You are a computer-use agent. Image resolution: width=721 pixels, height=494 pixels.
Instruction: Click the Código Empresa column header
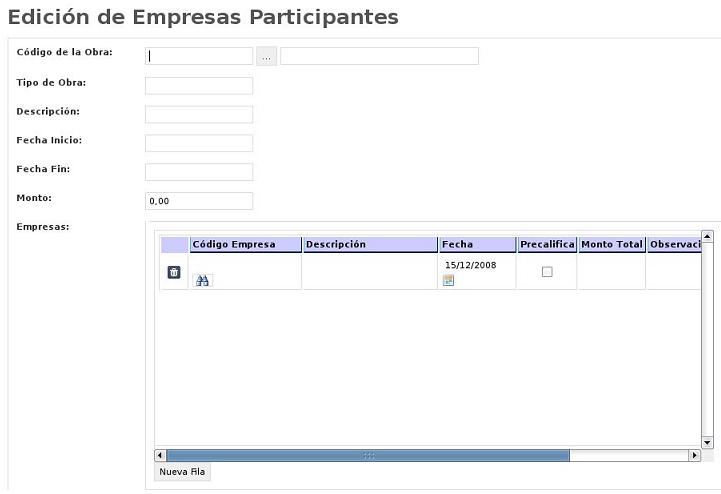point(246,244)
